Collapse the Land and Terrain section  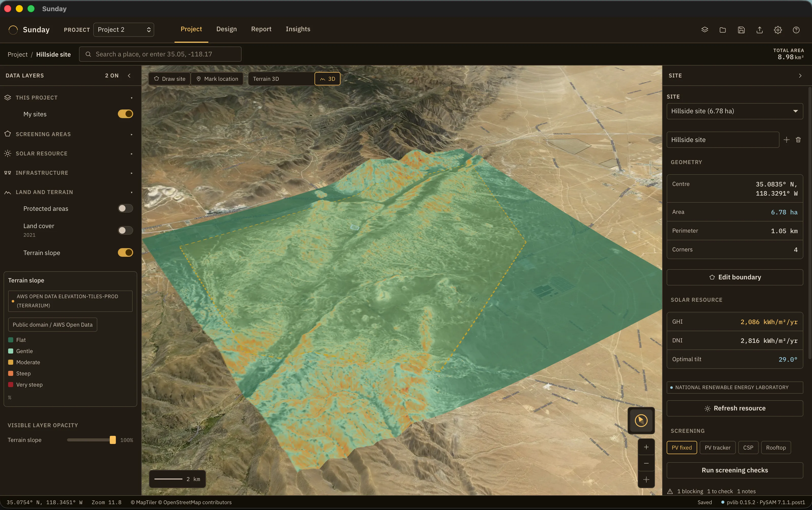click(x=69, y=192)
